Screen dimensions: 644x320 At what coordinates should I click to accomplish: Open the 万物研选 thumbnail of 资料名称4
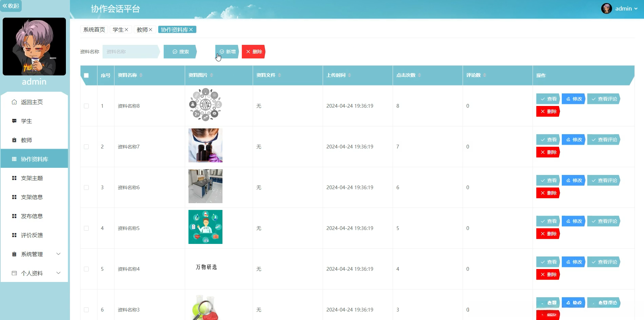pos(205,267)
